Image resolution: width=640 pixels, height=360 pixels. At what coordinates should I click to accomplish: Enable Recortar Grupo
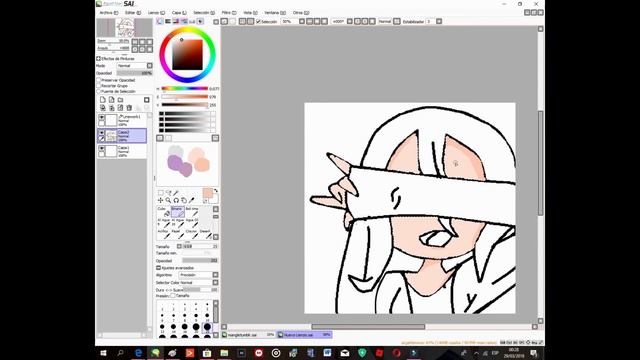click(x=99, y=86)
